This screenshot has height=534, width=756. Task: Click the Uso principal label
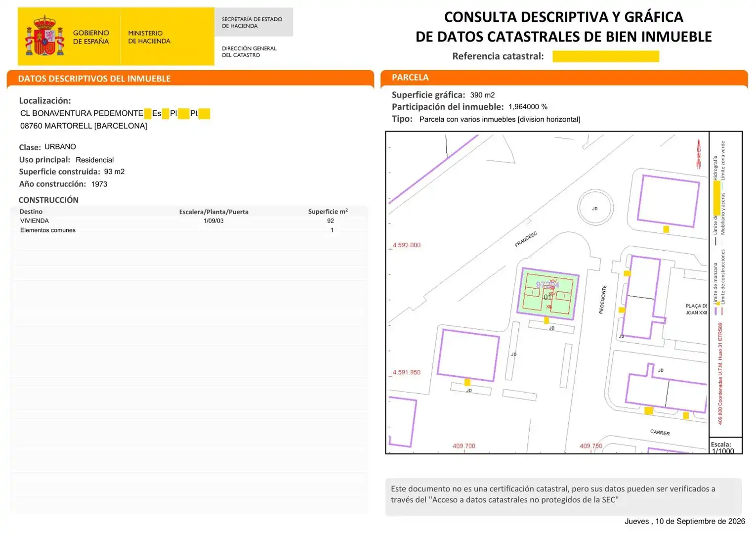click(44, 160)
